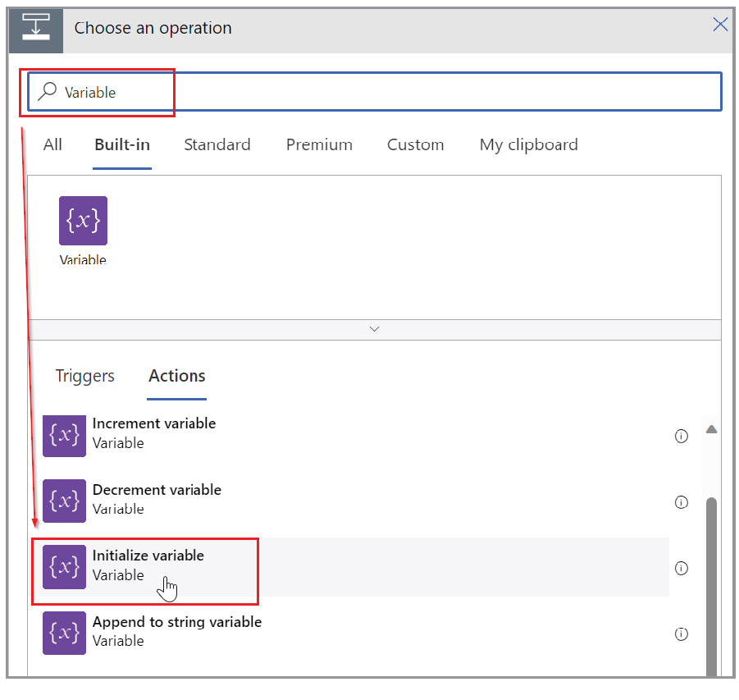Screen dimensions: 739x700
Task: Click Append to string variable icon
Action: 64,632
